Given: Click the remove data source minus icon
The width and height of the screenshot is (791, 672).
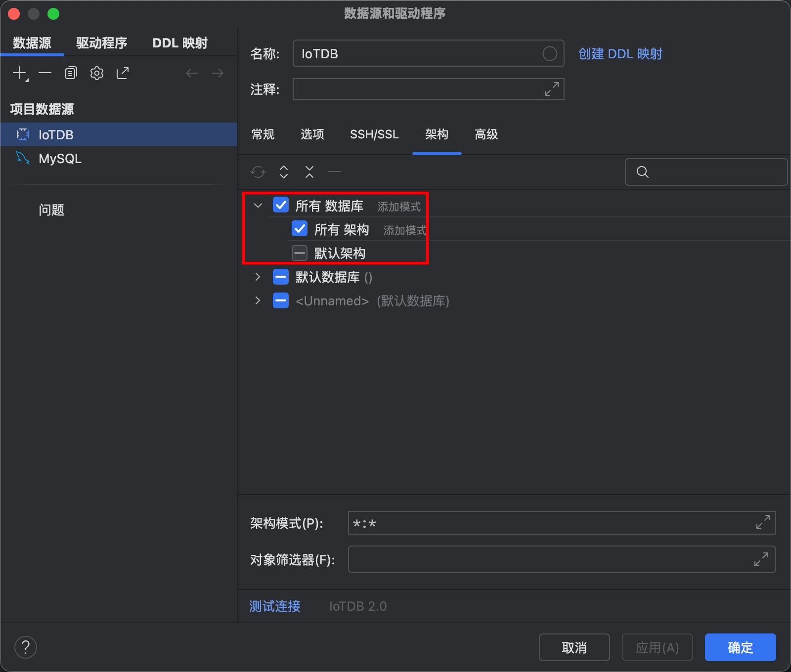Looking at the screenshot, I should (45, 73).
